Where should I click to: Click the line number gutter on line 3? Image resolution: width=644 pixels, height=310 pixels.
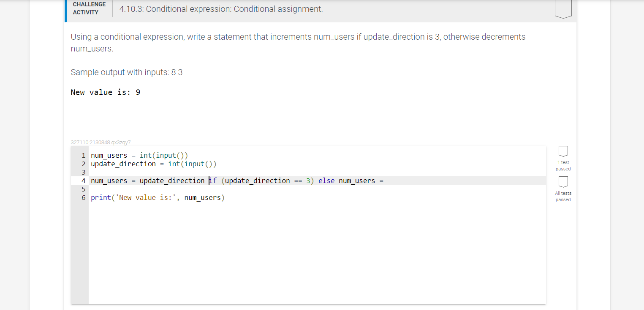tap(83, 172)
